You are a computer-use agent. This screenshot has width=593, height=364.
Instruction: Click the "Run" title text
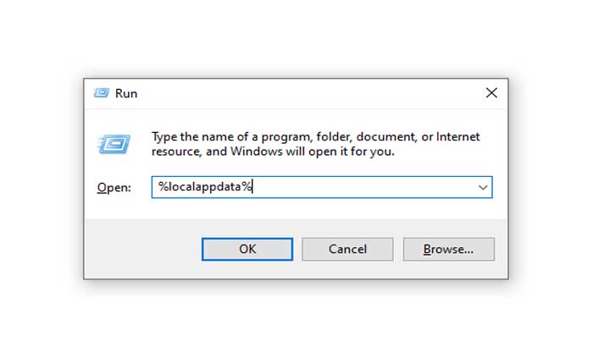tap(126, 93)
